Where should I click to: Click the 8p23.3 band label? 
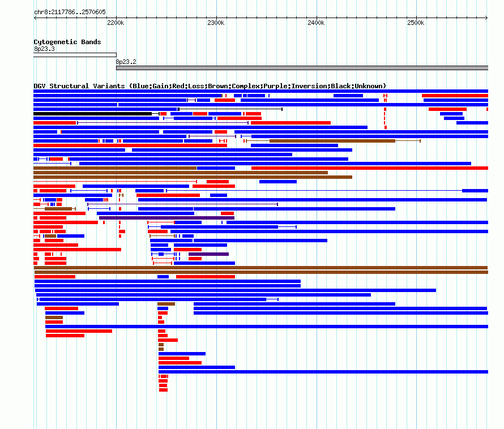(44, 49)
